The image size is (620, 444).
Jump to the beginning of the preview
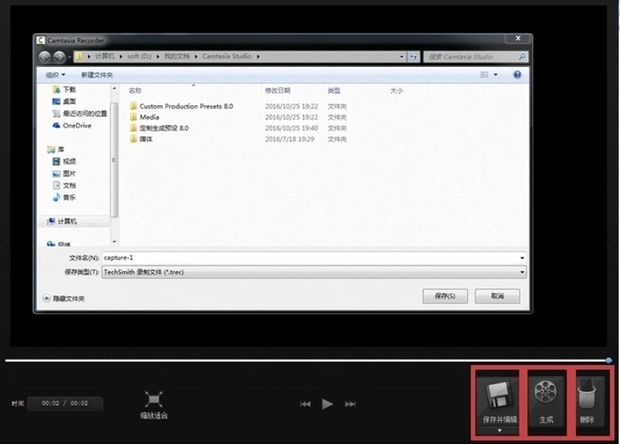coord(305,404)
